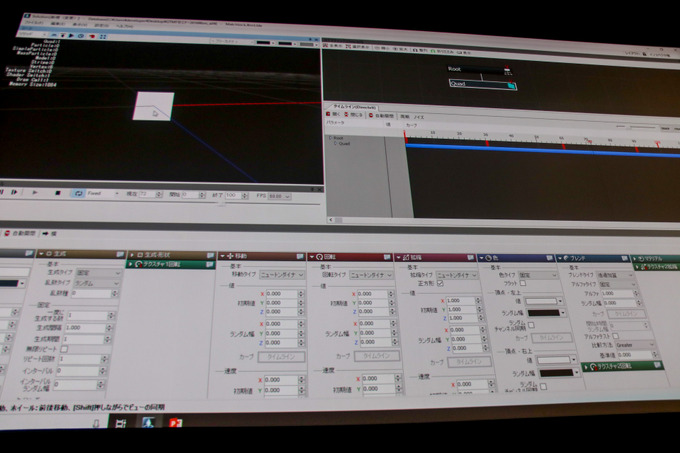Screen dimensions: 680x453
Task: Open the 比較方法 Greater dropdown
Action: pyautogui.click(x=635, y=344)
